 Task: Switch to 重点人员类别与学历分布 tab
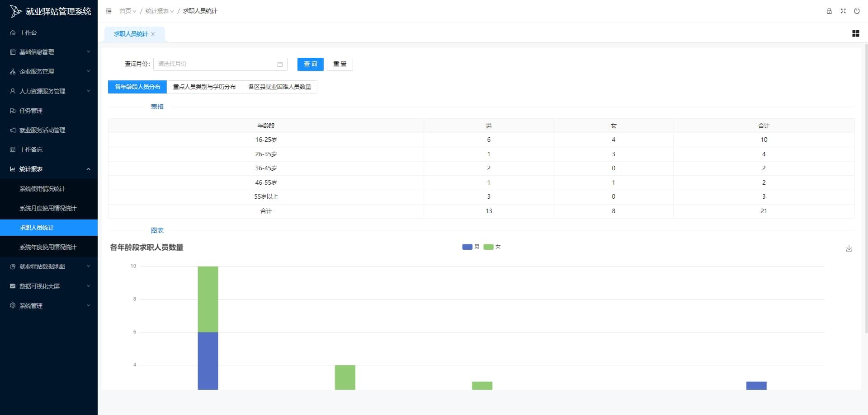tap(204, 87)
